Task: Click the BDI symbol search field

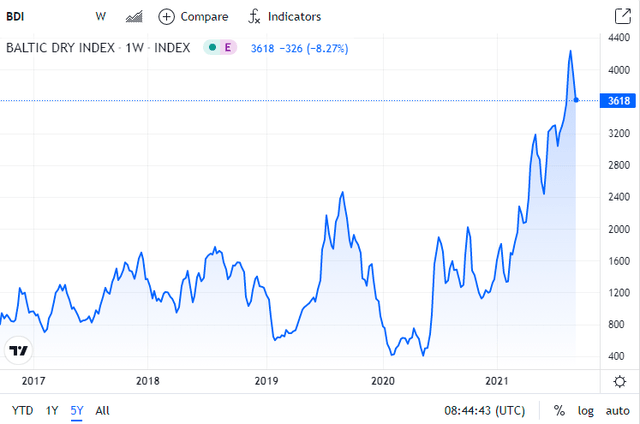Action: click(x=16, y=17)
